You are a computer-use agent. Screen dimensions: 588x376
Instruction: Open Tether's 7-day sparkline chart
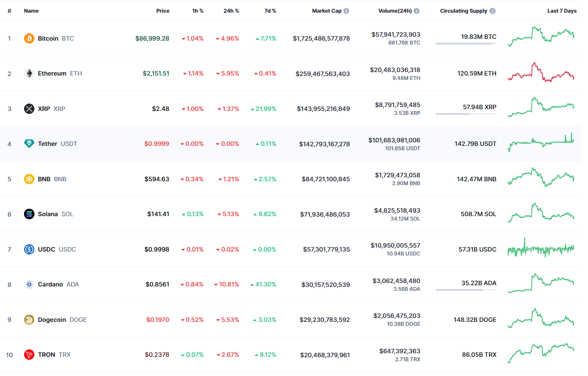point(541,142)
